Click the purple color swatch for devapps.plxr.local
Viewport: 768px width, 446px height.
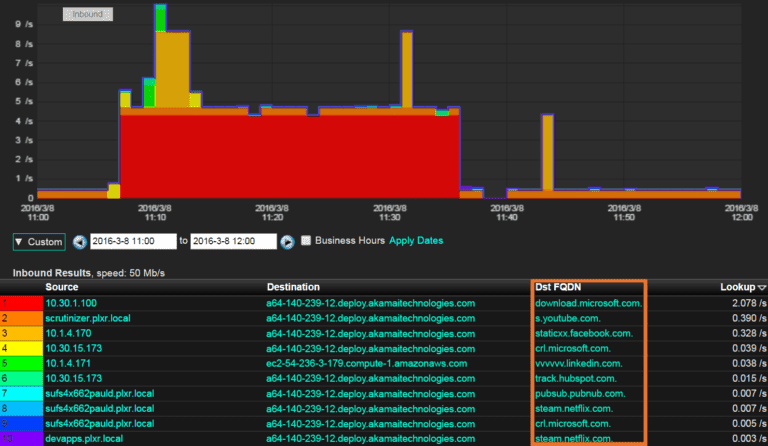(20, 439)
